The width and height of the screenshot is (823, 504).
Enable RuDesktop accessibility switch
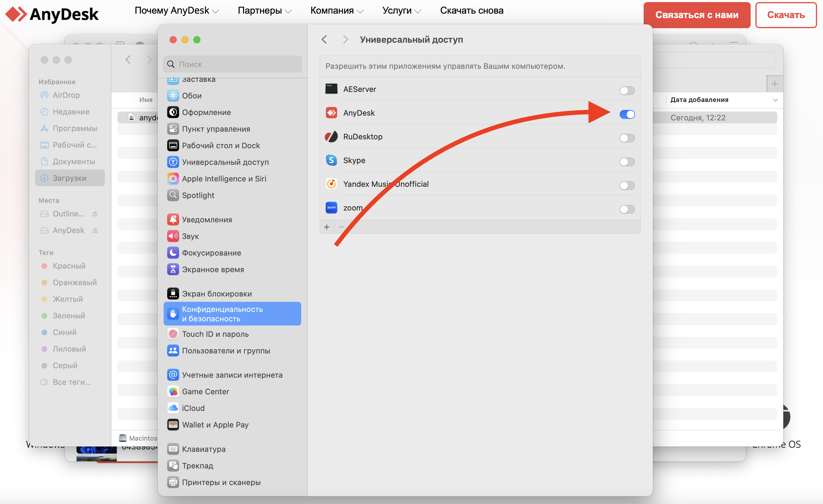[x=627, y=138]
